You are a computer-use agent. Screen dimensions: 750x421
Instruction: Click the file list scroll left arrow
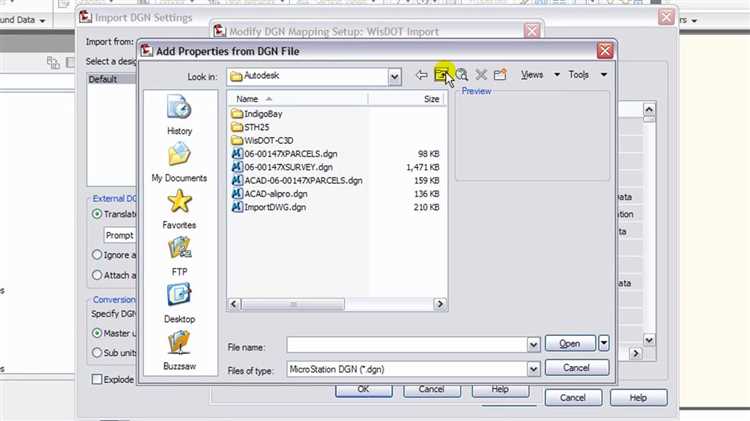click(x=234, y=304)
